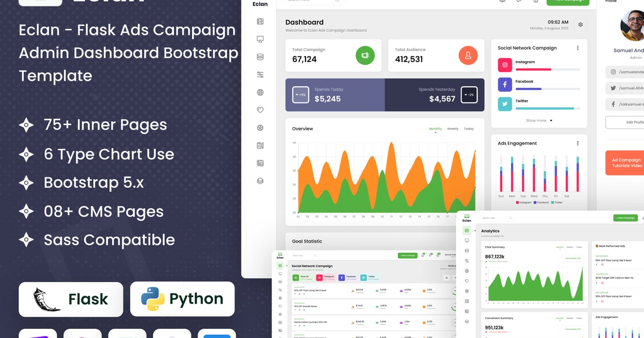Open the /samuelande Instagram profile link
Viewport: 644px width, 338px height.
(x=625, y=72)
